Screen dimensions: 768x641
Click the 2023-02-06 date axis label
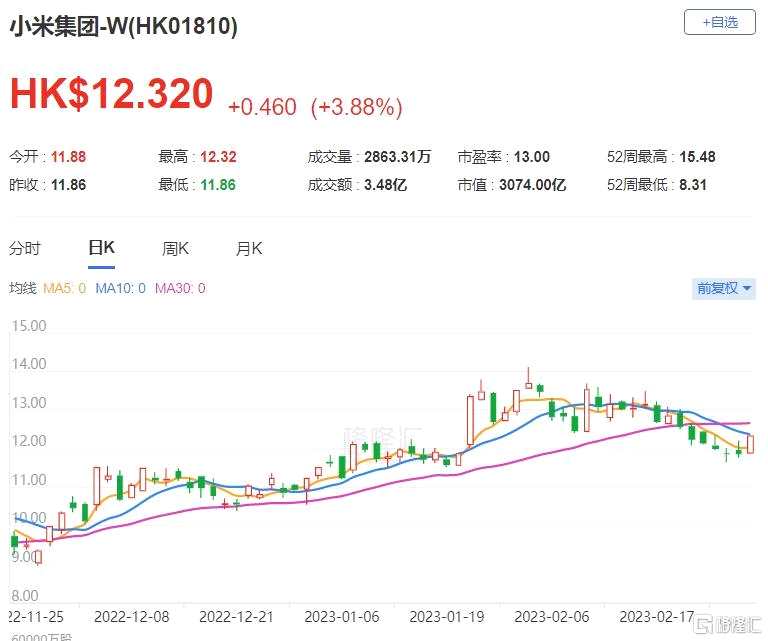click(552, 617)
